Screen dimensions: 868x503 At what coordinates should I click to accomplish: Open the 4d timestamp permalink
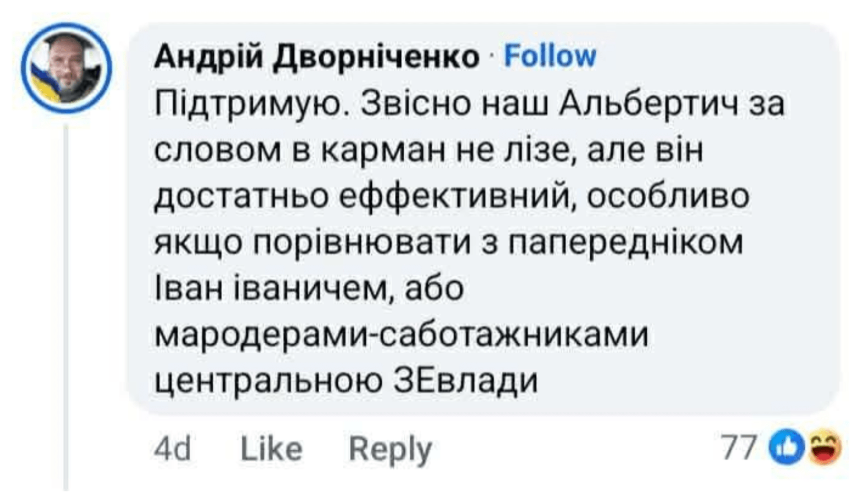tap(173, 449)
